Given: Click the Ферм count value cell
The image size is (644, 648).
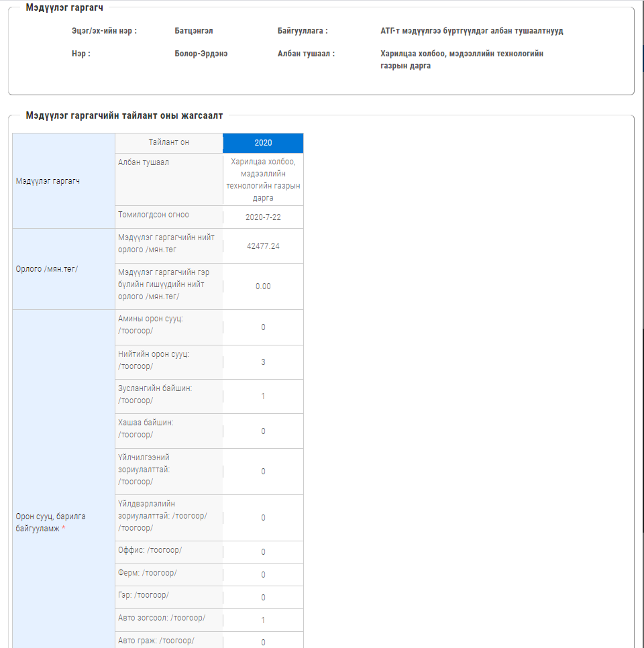Looking at the screenshot, I should pos(263,575).
